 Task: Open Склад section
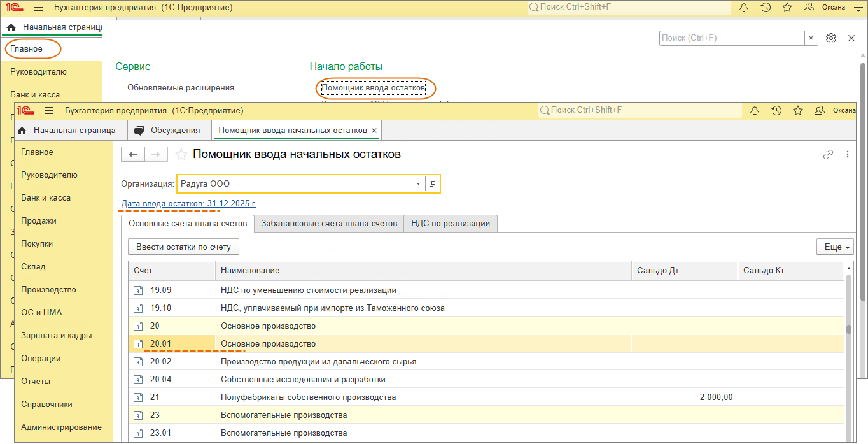(x=33, y=267)
